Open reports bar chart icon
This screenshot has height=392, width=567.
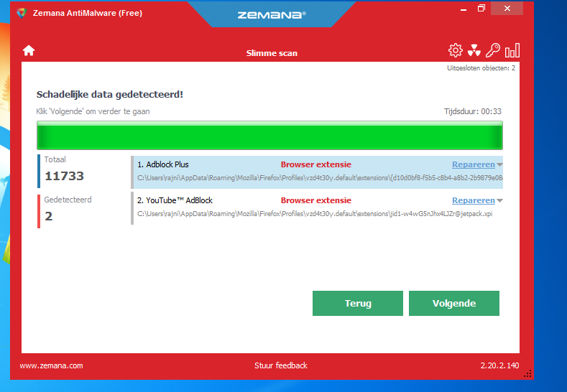coord(512,50)
